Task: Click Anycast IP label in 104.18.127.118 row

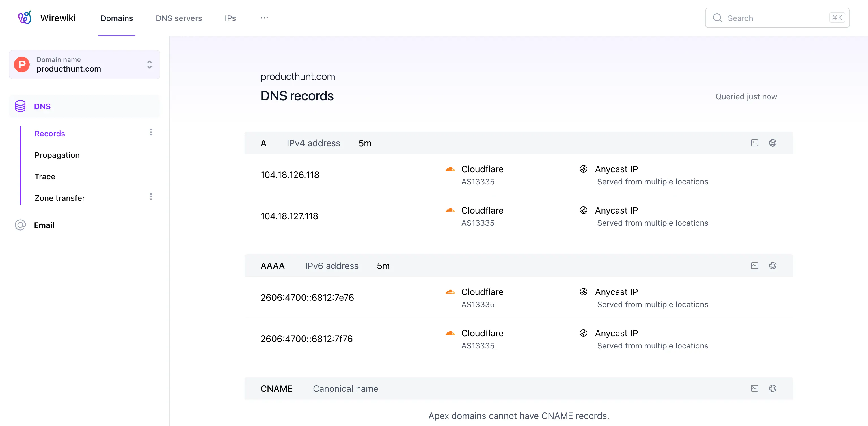Action: pos(616,210)
